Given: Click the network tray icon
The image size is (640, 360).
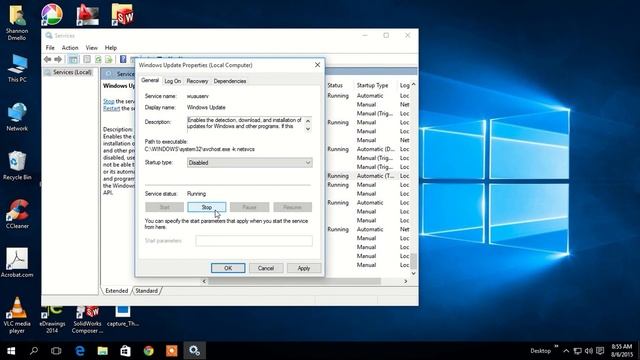Looking at the screenshot, I should pyautogui.click(x=578, y=351).
